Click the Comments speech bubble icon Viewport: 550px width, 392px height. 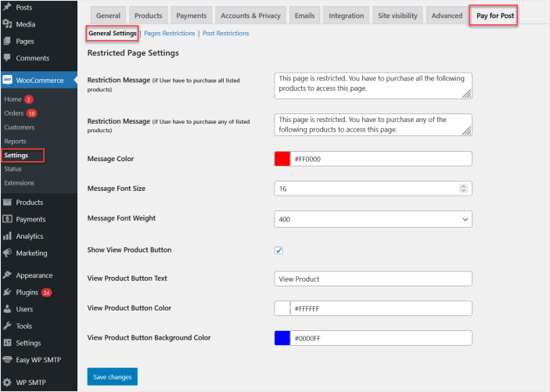tap(7, 58)
